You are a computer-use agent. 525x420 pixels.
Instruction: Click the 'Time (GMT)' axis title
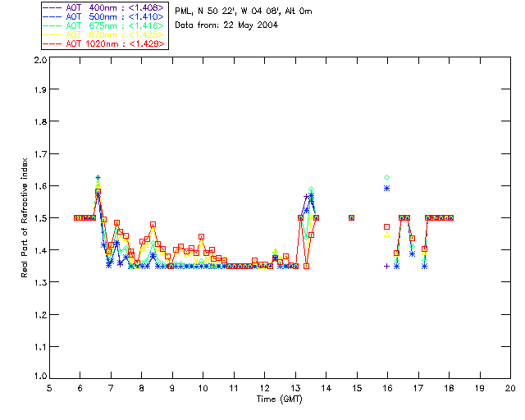[x=279, y=399]
